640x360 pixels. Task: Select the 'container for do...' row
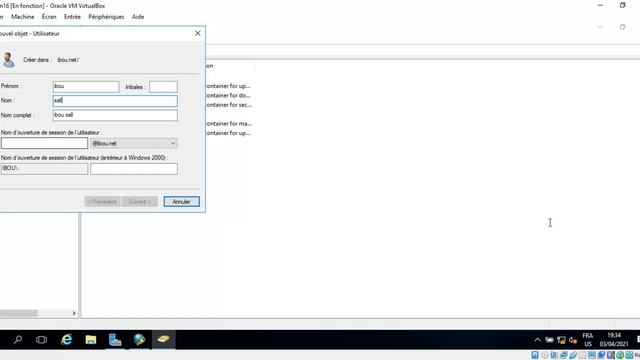[228, 96]
